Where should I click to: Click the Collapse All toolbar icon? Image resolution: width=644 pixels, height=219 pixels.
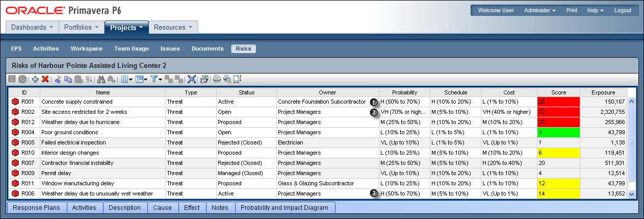click(179, 79)
